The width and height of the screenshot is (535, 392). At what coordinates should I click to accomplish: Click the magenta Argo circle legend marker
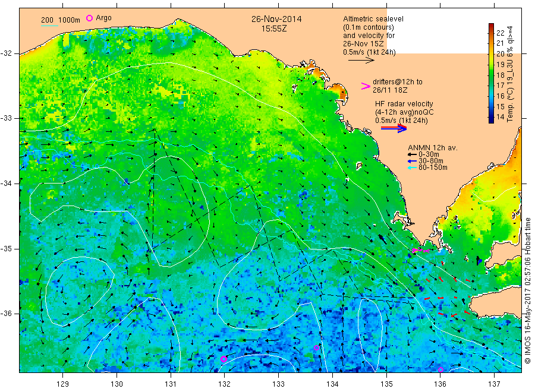tap(89, 18)
